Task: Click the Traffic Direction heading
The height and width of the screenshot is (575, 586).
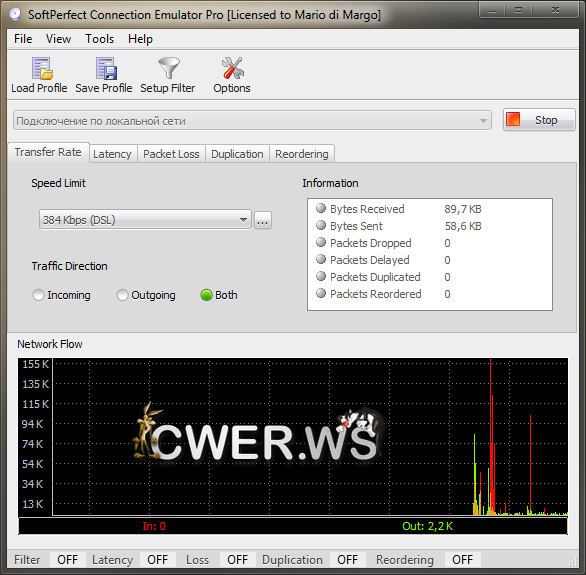Action: click(x=70, y=266)
